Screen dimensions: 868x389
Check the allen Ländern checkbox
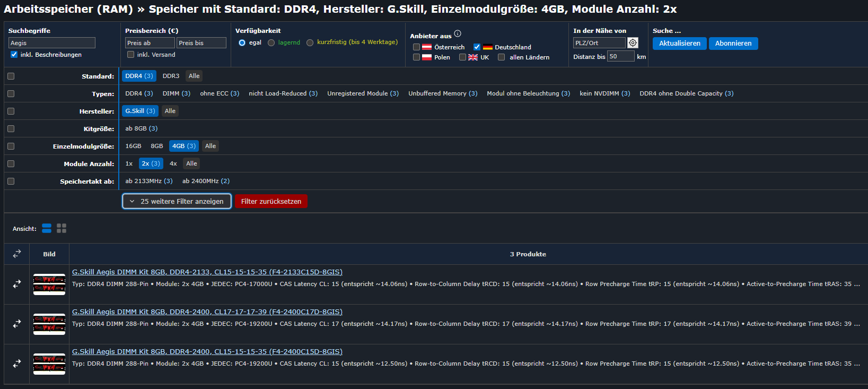501,57
